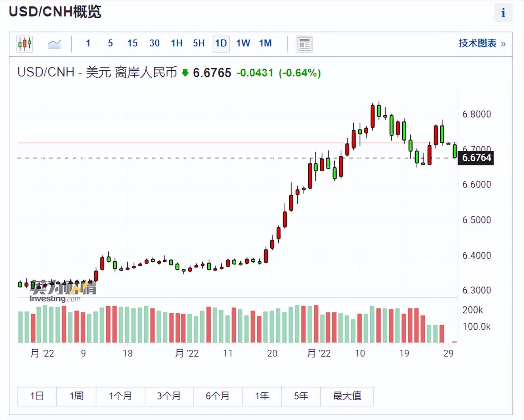The width and height of the screenshot is (524, 420).
Task: Select the 1H hourly interval
Action: point(176,43)
